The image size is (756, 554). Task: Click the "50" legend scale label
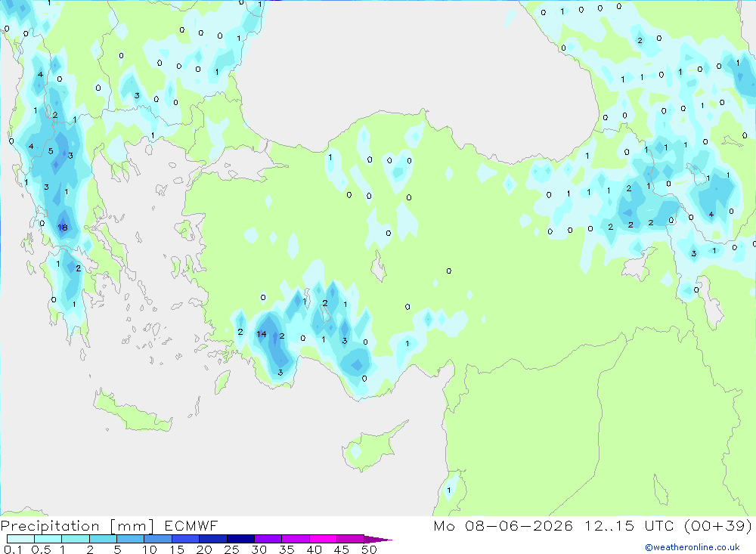[369, 549]
